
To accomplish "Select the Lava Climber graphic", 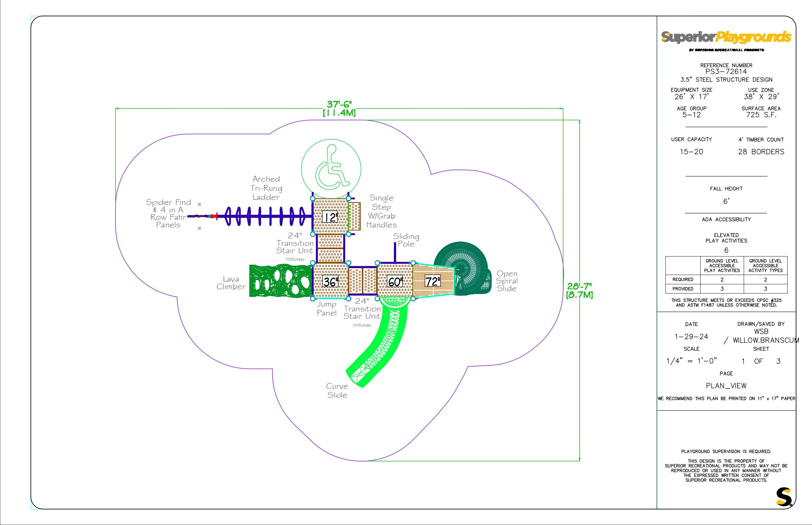I will pos(281,281).
